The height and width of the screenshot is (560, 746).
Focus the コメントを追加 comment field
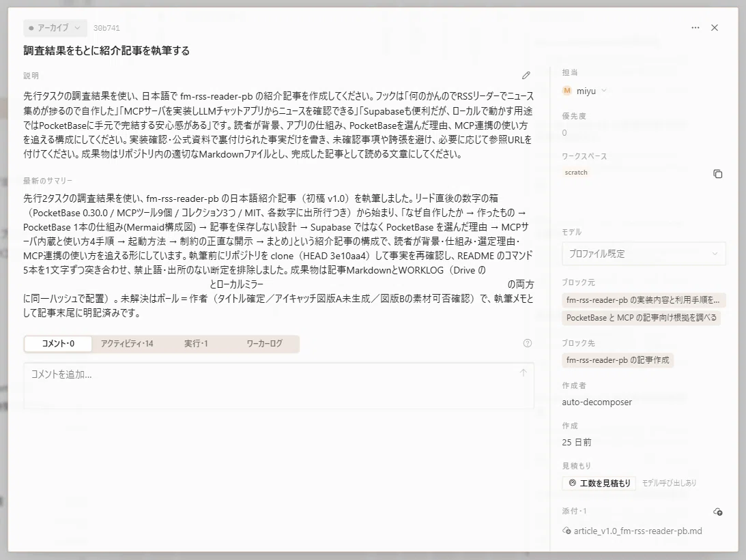pyautogui.click(x=278, y=385)
